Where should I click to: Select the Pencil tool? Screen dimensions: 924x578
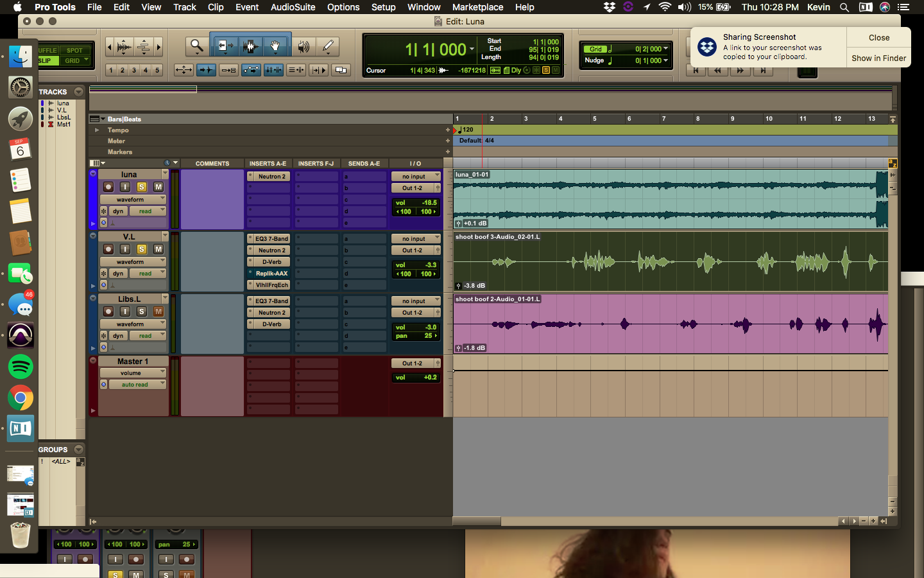tap(328, 46)
